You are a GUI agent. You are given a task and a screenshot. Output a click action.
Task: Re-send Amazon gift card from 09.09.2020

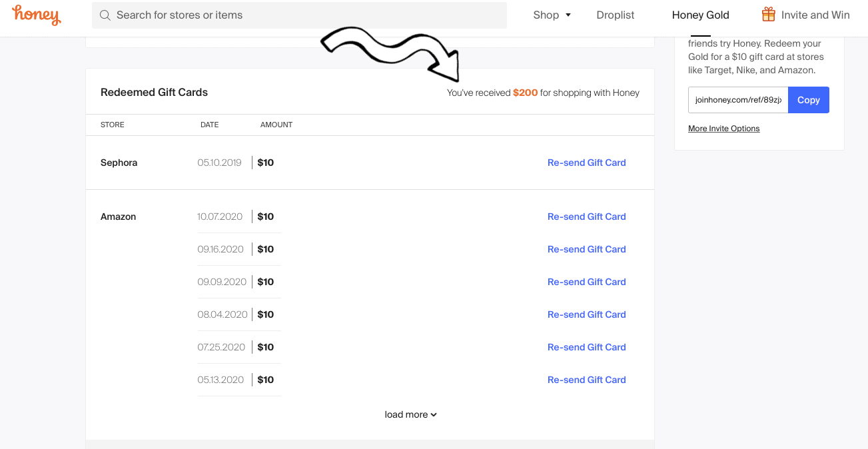point(586,282)
